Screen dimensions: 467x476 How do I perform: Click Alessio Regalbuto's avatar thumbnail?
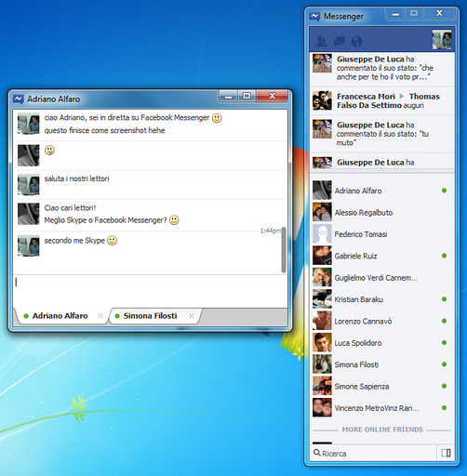(322, 212)
